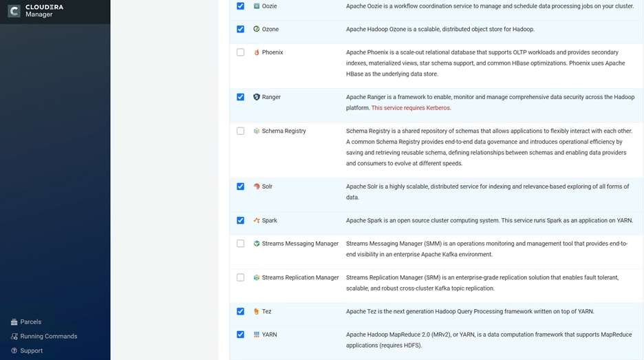Go to Cloudera Manager home via title
Image resolution: width=644 pixels, height=360 pixels.
click(44, 11)
